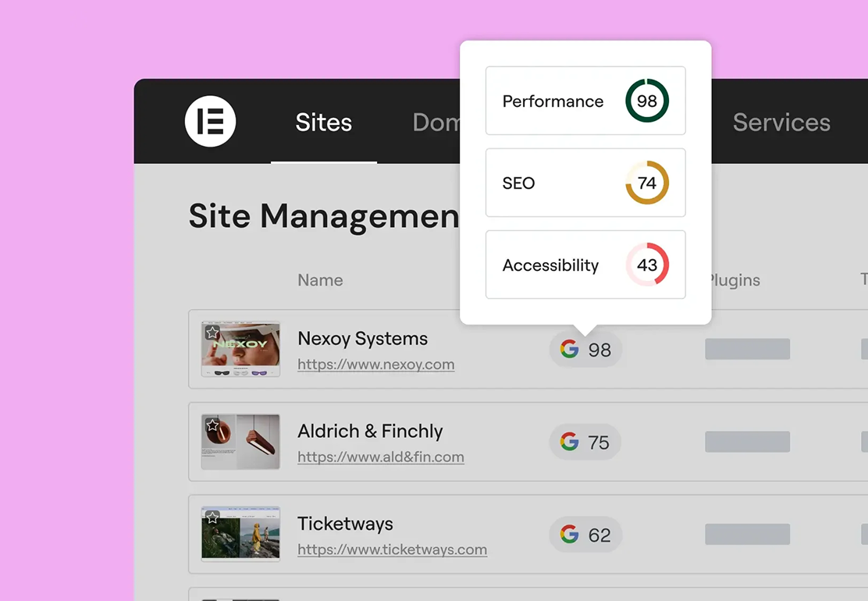Screen dimensions: 868x601
Task: Open the Aldrich & Finchly thumbnail
Action: pyautogui.click(x=240, y=442)
